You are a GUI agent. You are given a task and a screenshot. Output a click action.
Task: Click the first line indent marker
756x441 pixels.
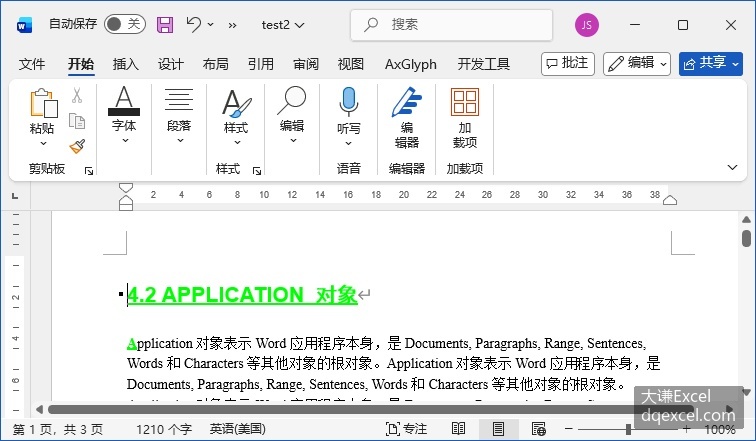[x=126, y=187]
